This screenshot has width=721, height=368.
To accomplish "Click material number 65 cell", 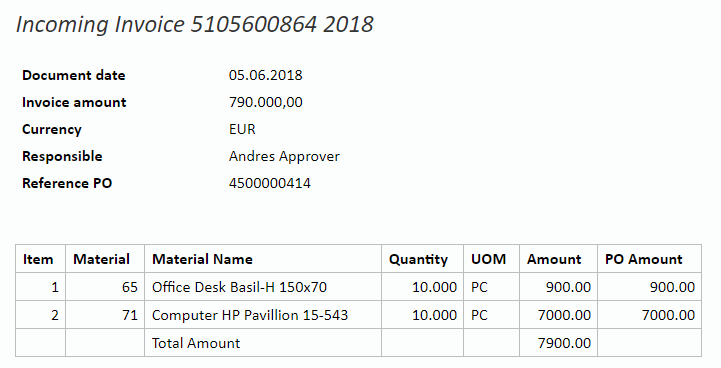I will 105,287.
